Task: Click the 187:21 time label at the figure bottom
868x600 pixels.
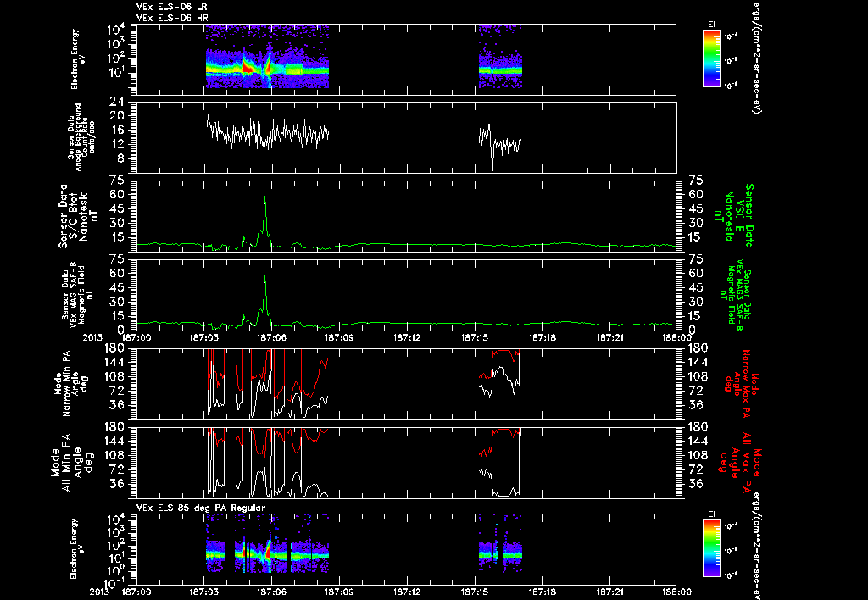Action: (x=610, y=592)
